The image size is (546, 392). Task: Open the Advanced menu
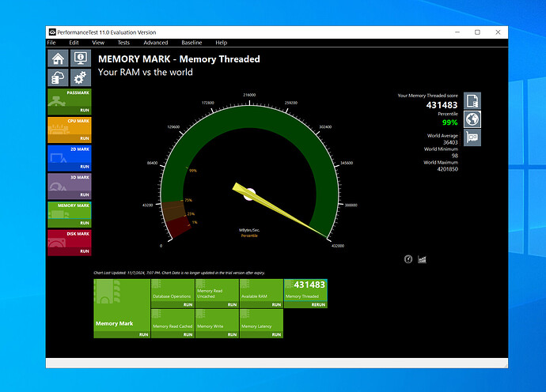click(156, 43)
